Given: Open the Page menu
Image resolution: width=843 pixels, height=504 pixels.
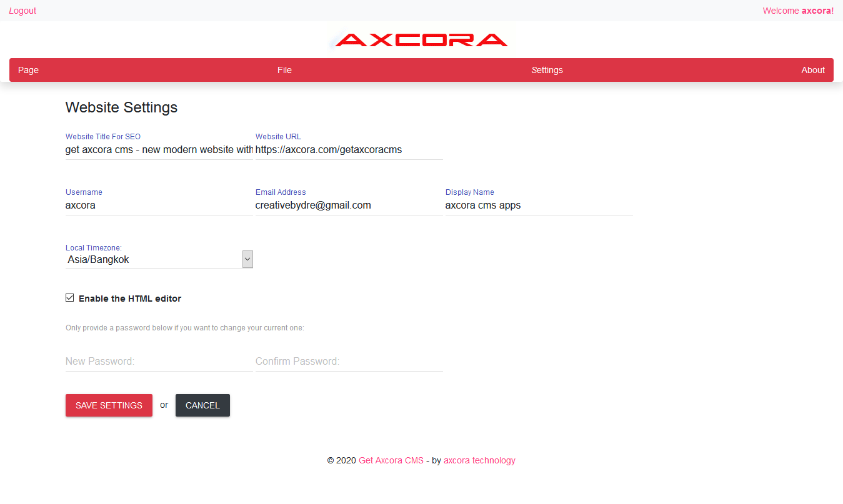Looking at the screenshot, I should point(28,70).
